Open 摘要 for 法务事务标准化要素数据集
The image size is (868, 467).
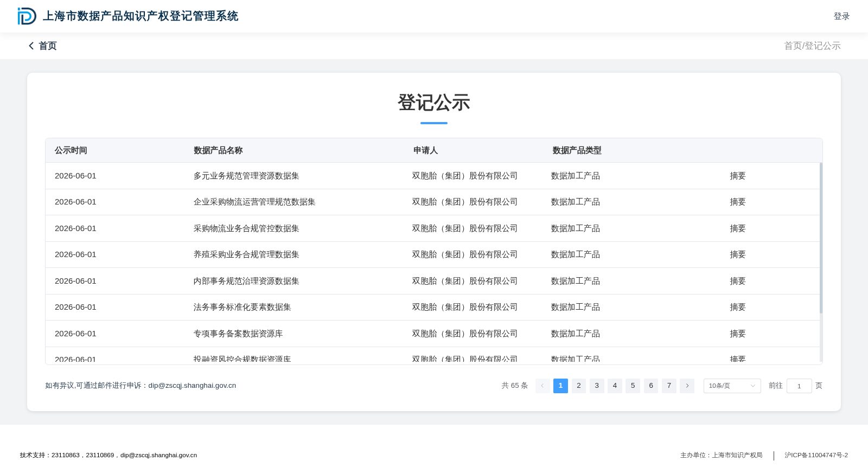[x=737, y=307]
